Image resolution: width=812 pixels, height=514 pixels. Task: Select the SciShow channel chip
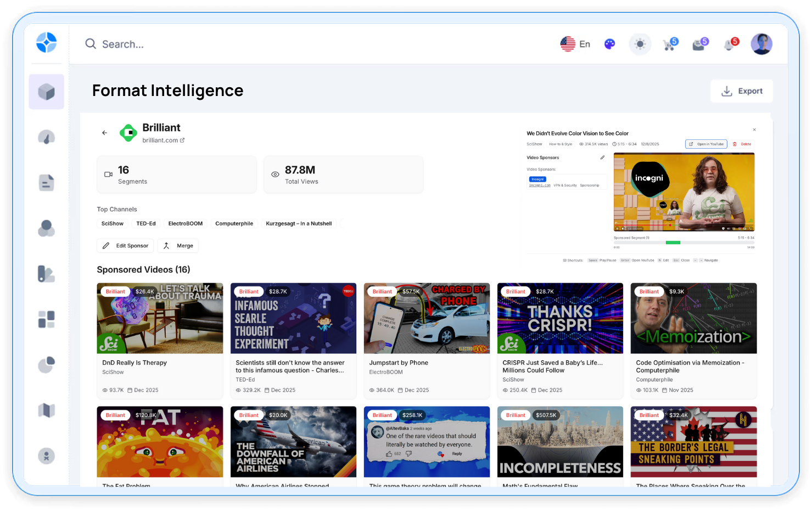tap(113, 223)
